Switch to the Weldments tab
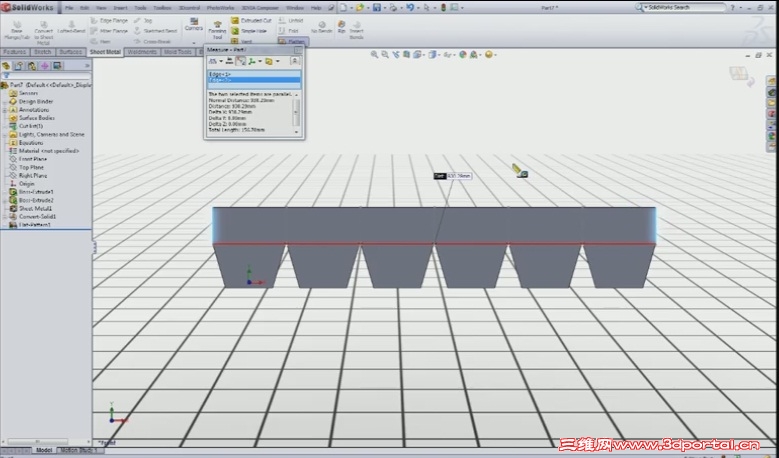This screenshot has width=779, height=458. click(142, 52)
